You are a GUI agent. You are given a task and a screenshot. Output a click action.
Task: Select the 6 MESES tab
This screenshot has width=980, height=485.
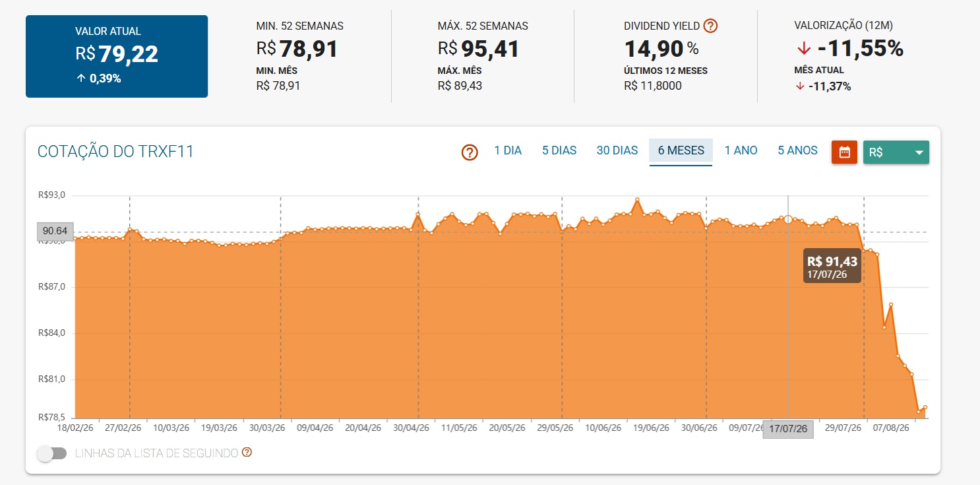(681, 150)
